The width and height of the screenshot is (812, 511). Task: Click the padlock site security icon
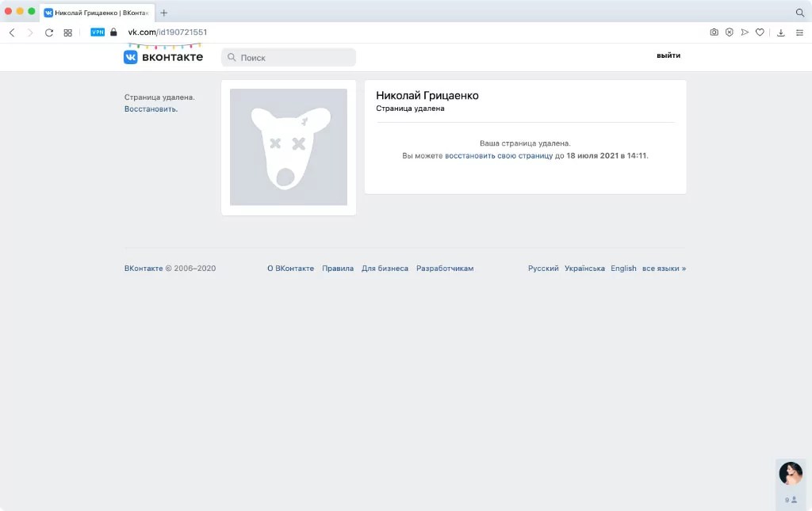pyautogui.click(x=114, y=32)
